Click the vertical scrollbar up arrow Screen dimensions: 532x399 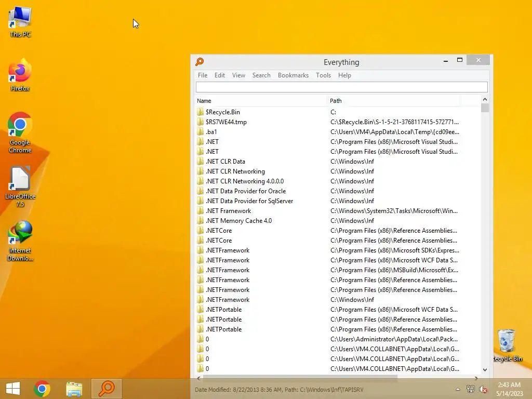pyautogui.click(x=485, y=99)
